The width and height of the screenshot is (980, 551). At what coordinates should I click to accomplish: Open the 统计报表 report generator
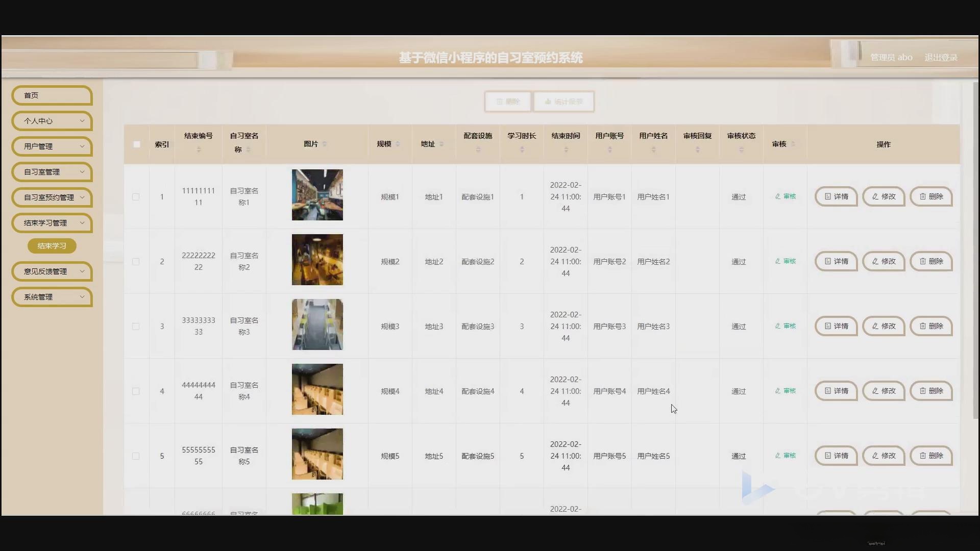[x=563, y=101]
